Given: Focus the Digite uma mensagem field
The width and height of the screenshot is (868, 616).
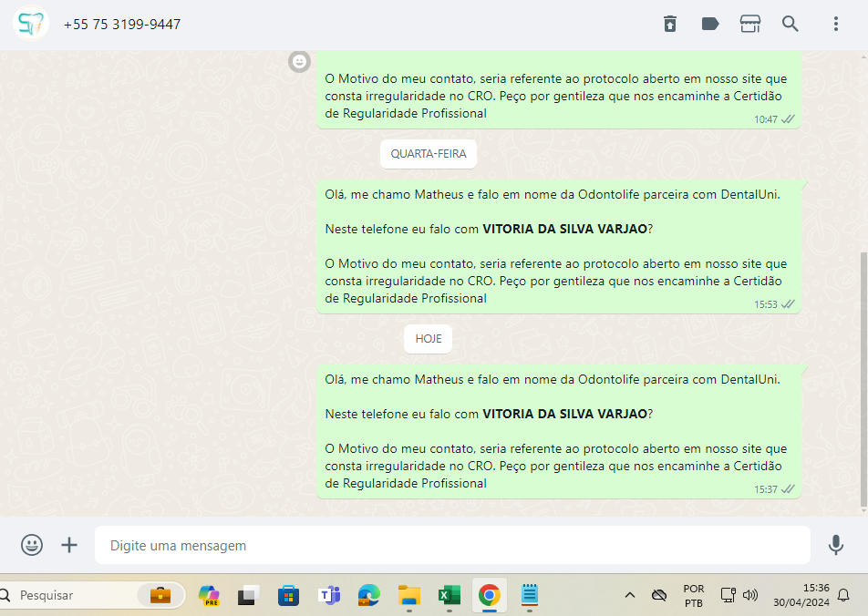Looking at the screenshot, I should click(x=452, y=545).
